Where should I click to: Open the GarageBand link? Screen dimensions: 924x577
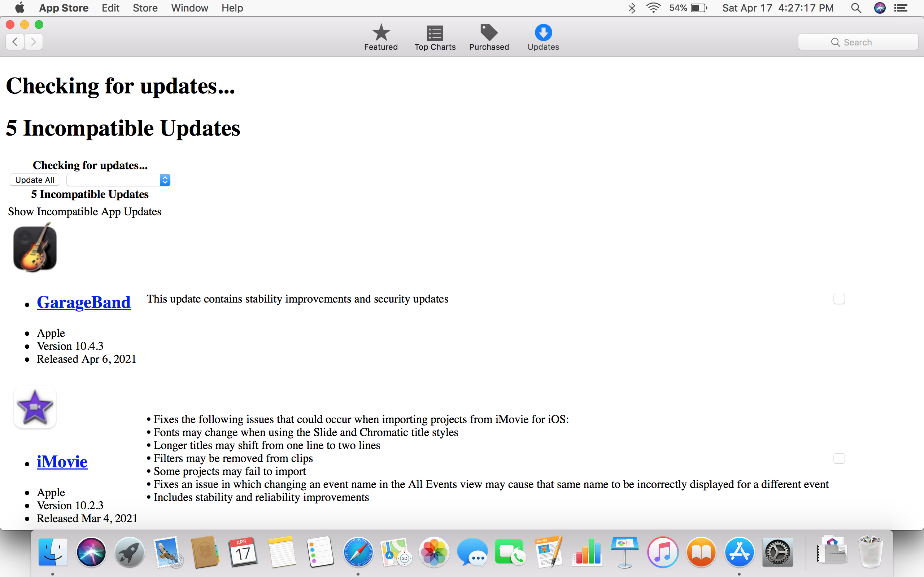(84, 302)
